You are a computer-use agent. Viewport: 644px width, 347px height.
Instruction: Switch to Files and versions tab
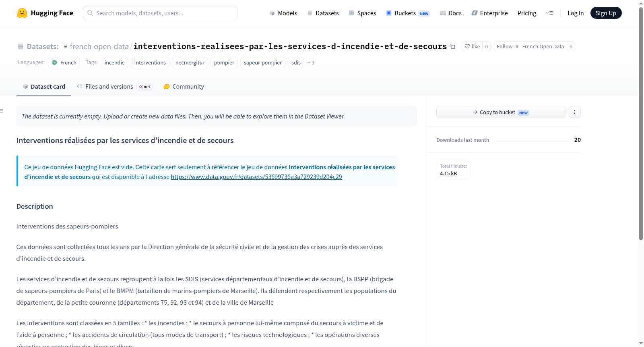pos(114,87)
